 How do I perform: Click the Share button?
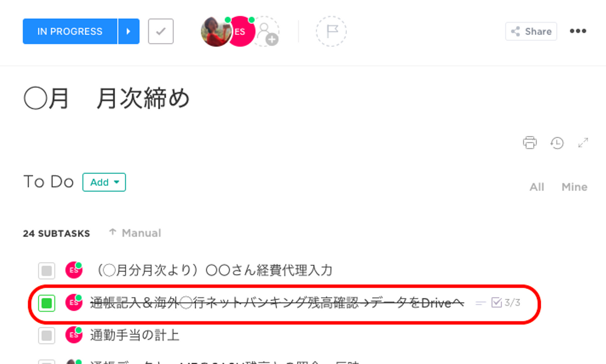click(x=531, y=31)
